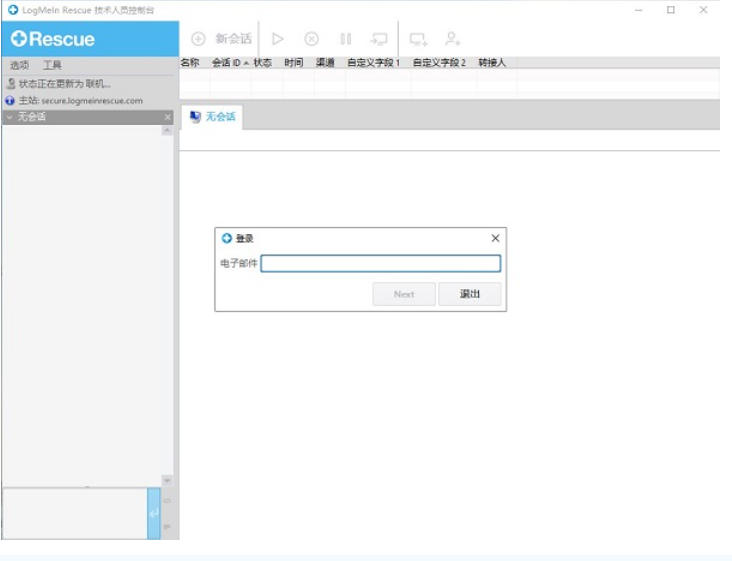Close the 登录 dialog
This screenshot has height=561, width=732.
click(495, 238)
